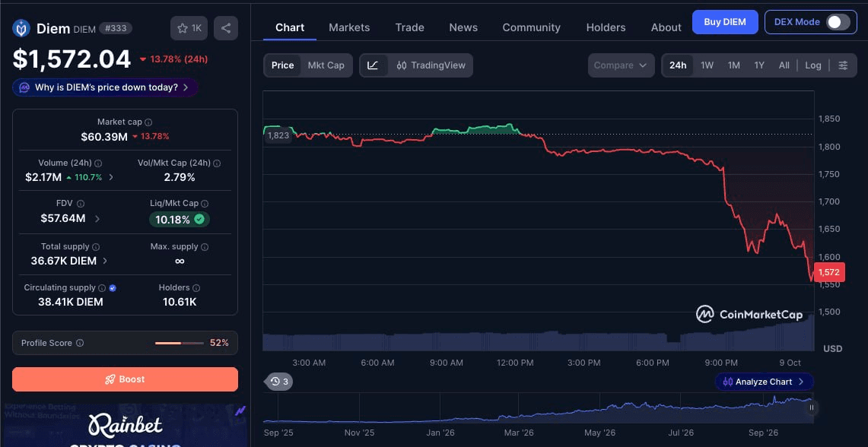View the Holders tab

click(606, 27)
